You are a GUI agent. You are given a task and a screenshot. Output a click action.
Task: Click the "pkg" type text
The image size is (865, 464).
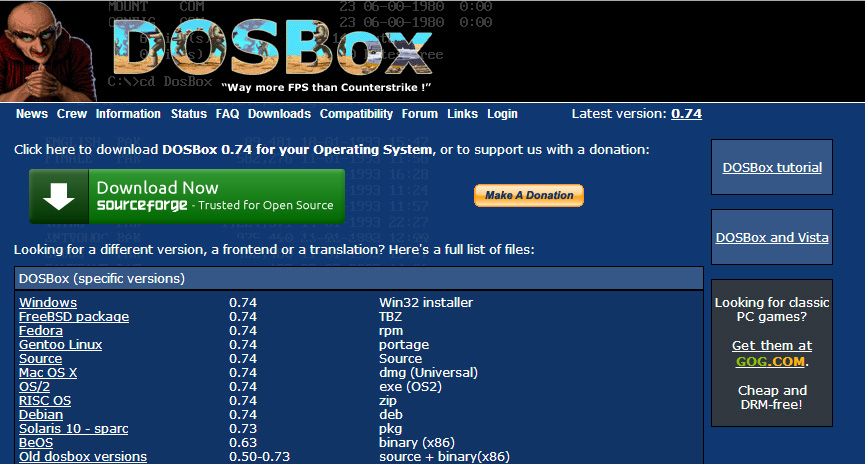(x=391, y=429)
